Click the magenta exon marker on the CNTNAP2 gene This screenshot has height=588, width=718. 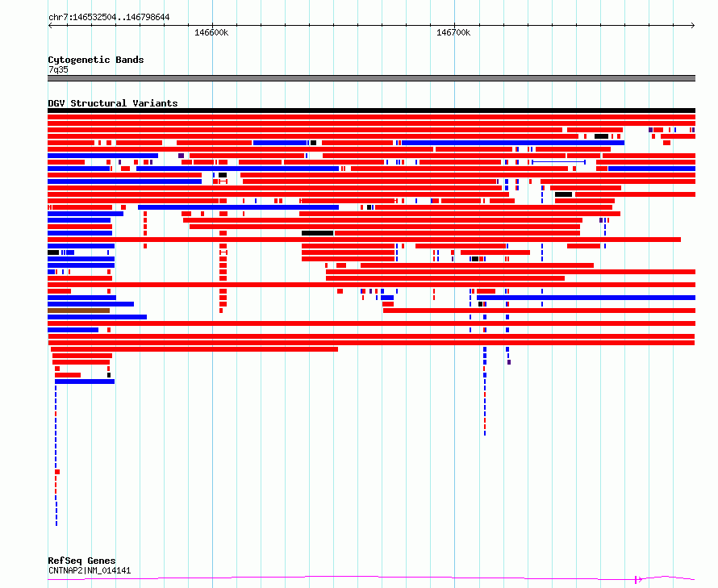[x=636, y=580]
